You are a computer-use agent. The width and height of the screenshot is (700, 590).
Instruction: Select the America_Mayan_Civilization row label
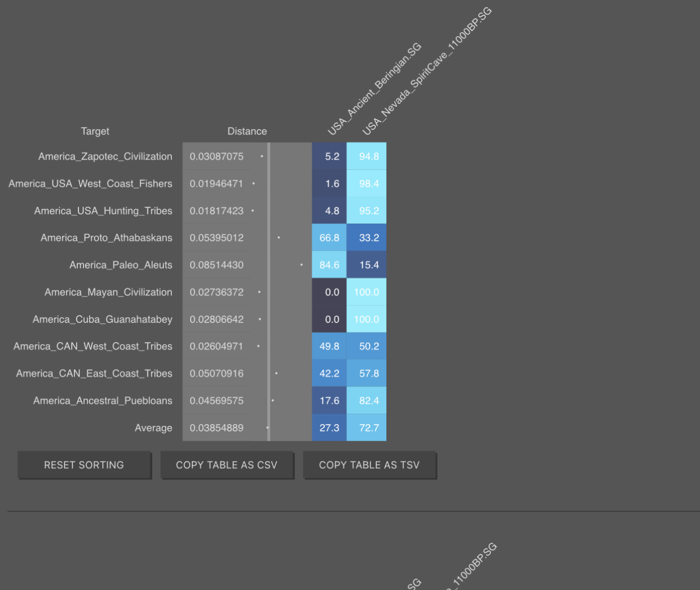pyautogui.click(x=108, y=292)
